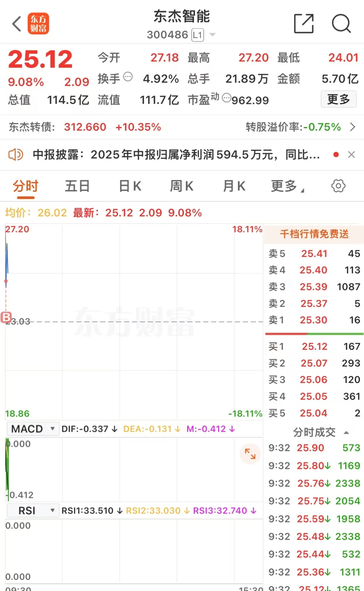Image resolution: width=364 pixels, height=591 pixels.
Task: Select 买2 order row 25.07
Action: click(314, 363)
